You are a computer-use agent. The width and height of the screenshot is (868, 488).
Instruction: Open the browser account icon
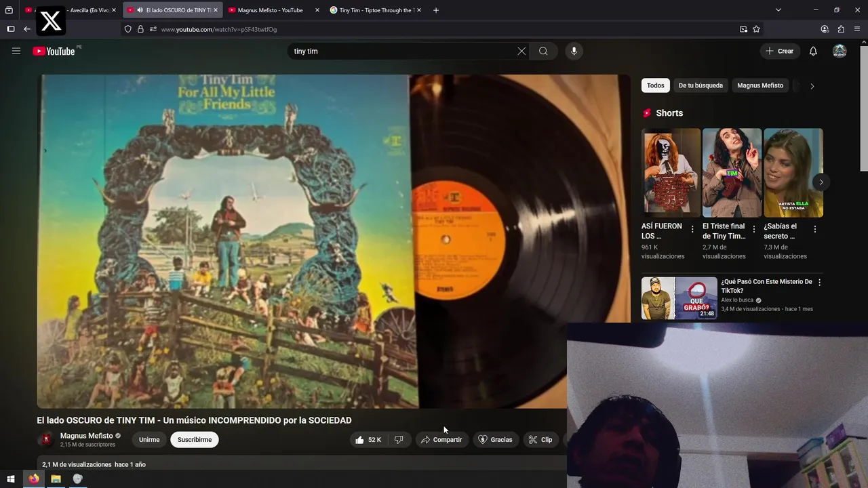click(x=825, y=29)
